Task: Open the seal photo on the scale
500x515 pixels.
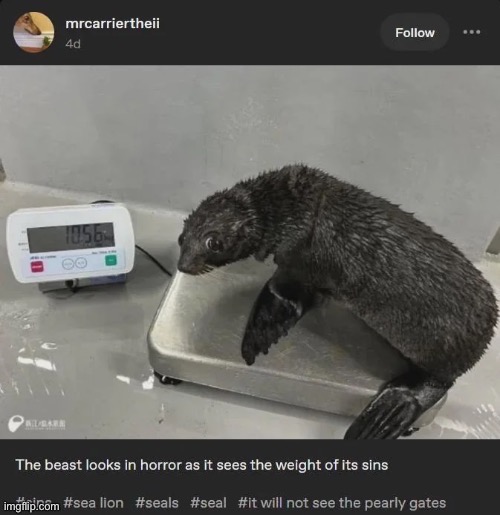Action: [250, 252]
